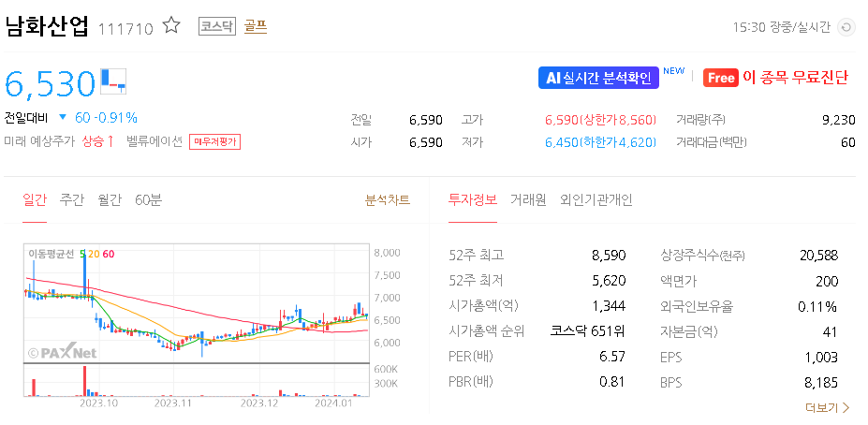Image resolution: width=868 pixels, height=425 pixels.
Task: Click 상승 expected price indicator
Action: tap(97, 141)
